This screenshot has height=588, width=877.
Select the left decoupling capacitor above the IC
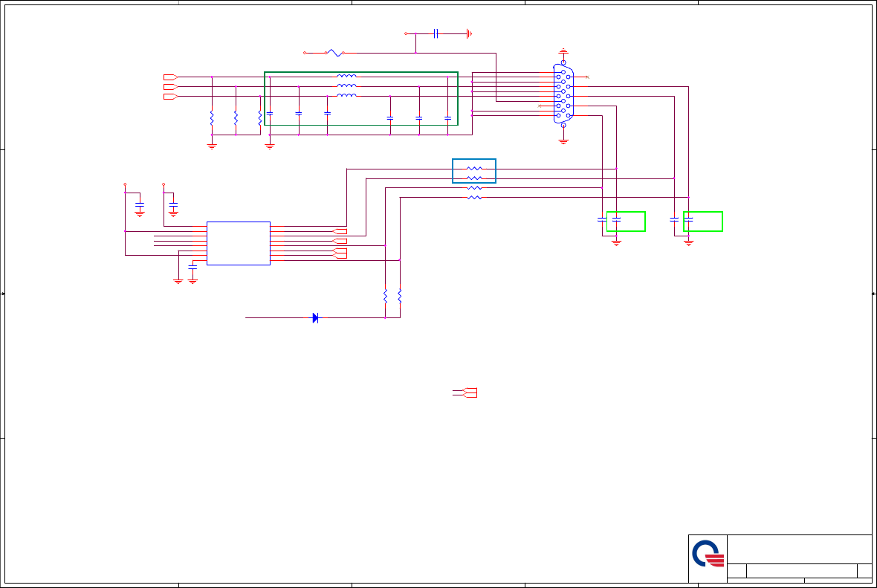tap(140, 204)
